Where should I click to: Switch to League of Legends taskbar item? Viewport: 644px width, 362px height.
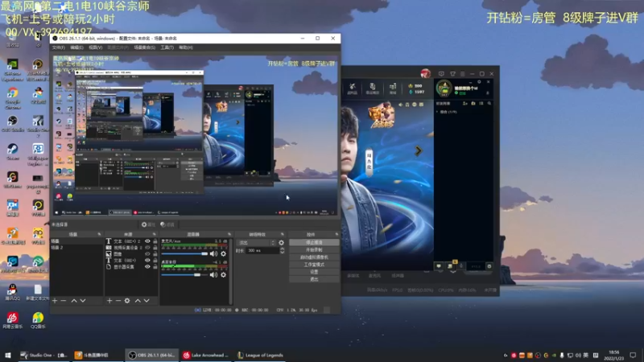point(261,355)
